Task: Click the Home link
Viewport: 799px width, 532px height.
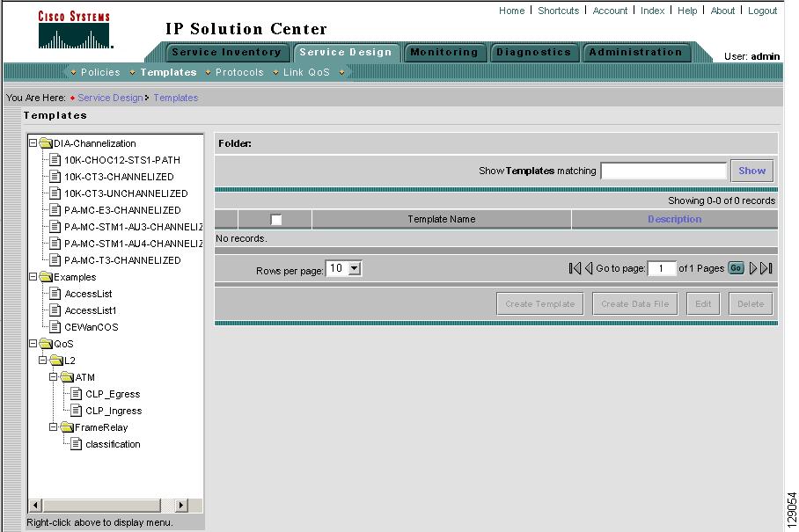Action: tap(511, 11)
